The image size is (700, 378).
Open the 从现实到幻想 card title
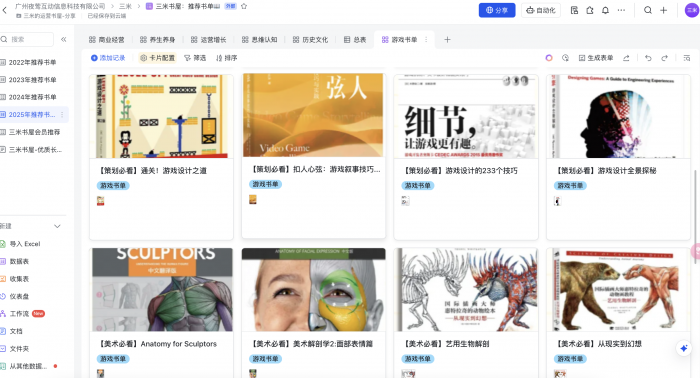tap(598, 344)
